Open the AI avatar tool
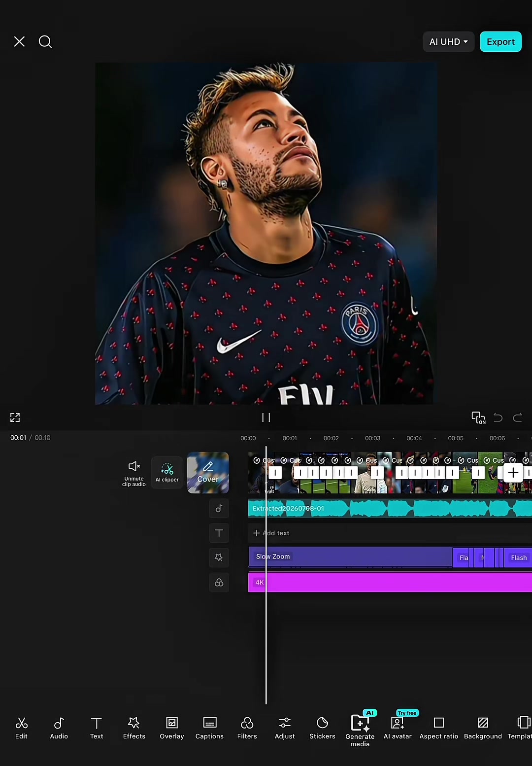 [398, 728]
